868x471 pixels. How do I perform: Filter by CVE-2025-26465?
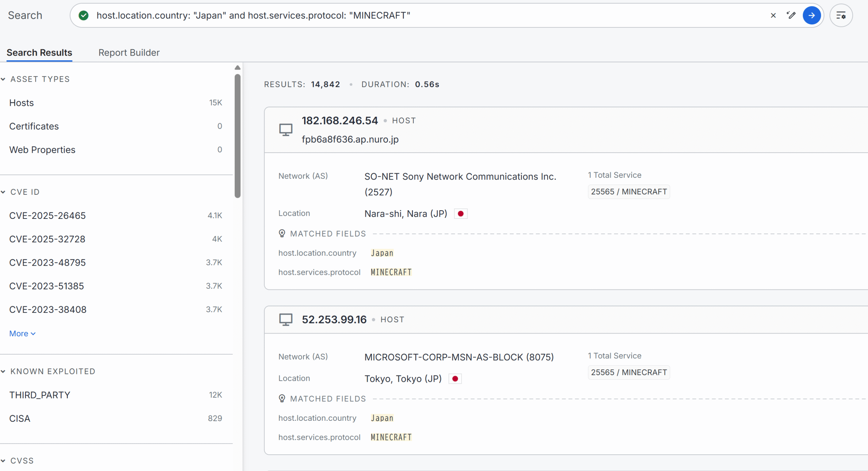pos(116,215)
